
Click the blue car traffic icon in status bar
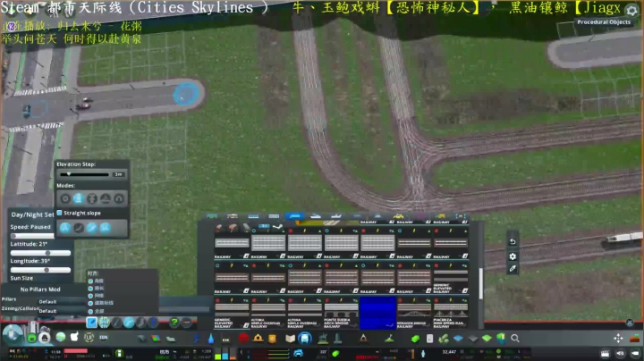[298, 353]
